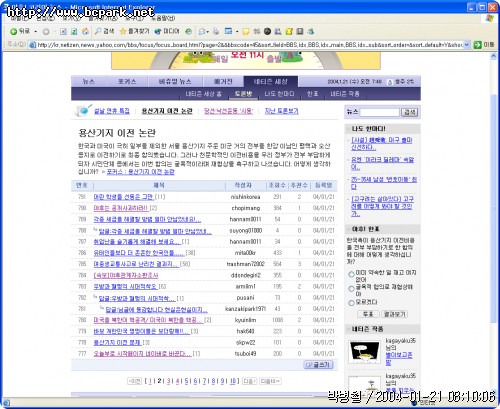Image resolution: width=500 pixels, height=409 pixels.
Task: Click the yellow Discuss note toolbar icon
Action: click(246, 32)
